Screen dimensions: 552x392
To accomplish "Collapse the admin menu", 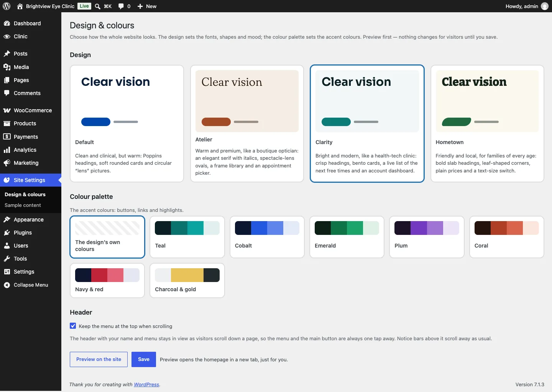I will tap(31, 285).
